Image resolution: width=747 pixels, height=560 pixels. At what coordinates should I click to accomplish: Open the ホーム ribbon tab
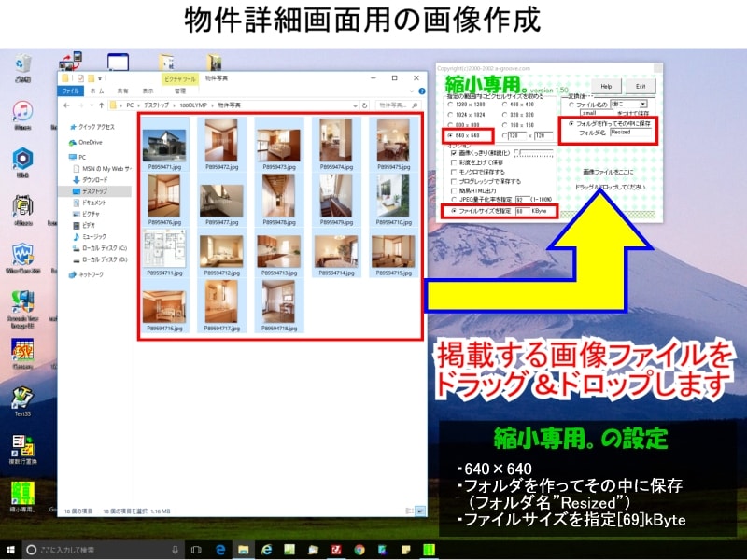tap(97, 91)
